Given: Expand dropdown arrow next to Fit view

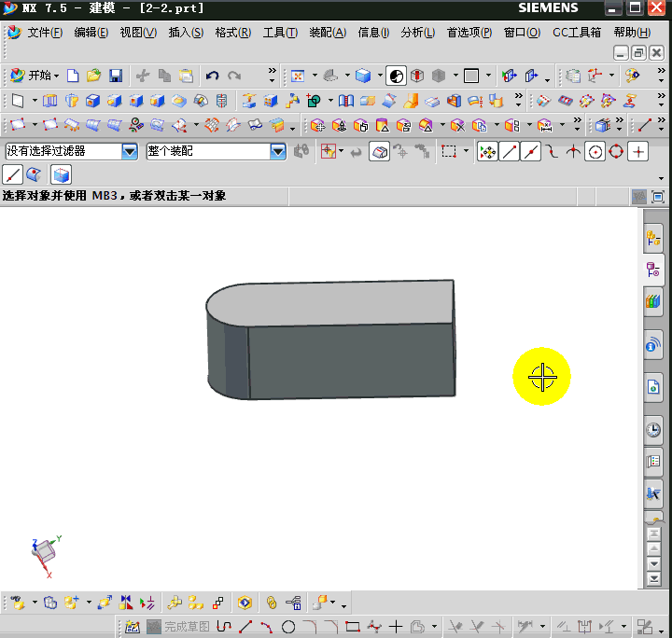Looking at the screenshot, I should (x=315, y=76).
